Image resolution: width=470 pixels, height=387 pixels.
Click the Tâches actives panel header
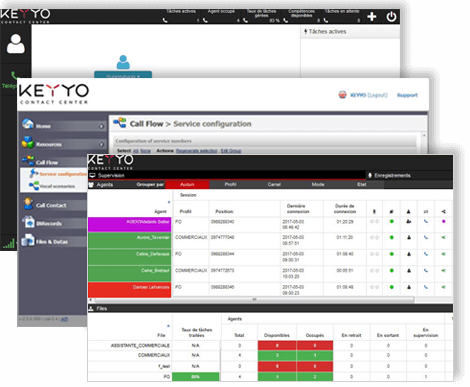pyautogui.click(x=350, y=32)
